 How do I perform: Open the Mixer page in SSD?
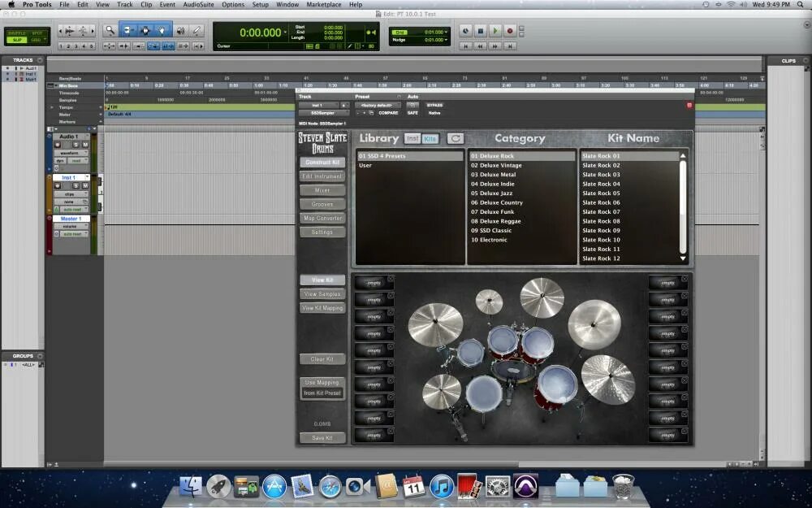pyautogui.click(x=322, y=190)
